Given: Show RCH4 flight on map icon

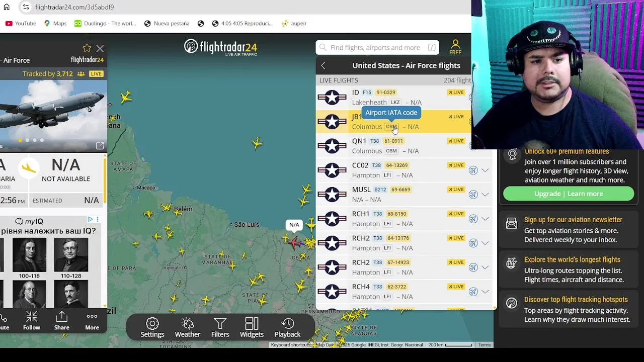Looking at the screenshot, I should point(473,292).
